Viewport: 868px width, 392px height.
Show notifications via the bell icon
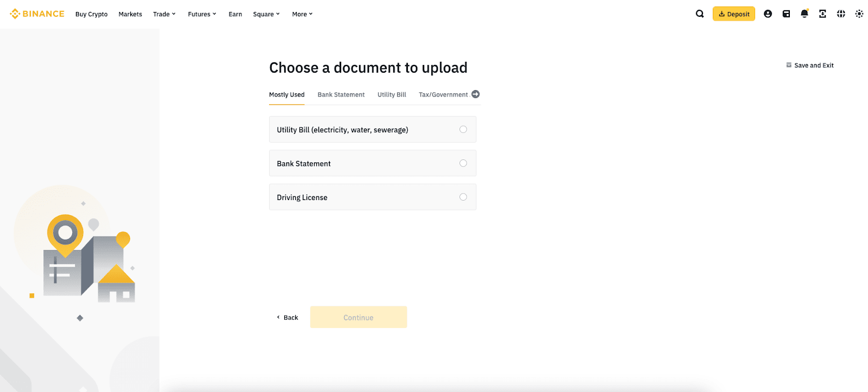805,14
